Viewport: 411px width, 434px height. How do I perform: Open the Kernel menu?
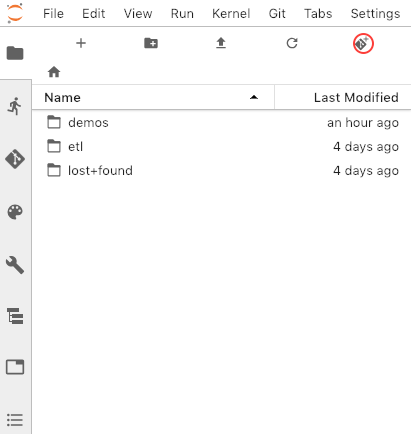pyautogui.click(x=231, y=14)
